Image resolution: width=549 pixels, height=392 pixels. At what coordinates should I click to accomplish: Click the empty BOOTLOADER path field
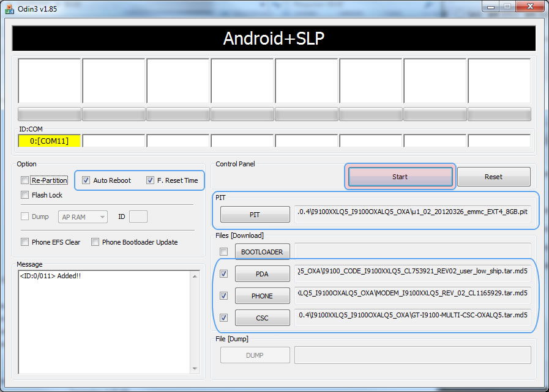coord(413,251)
